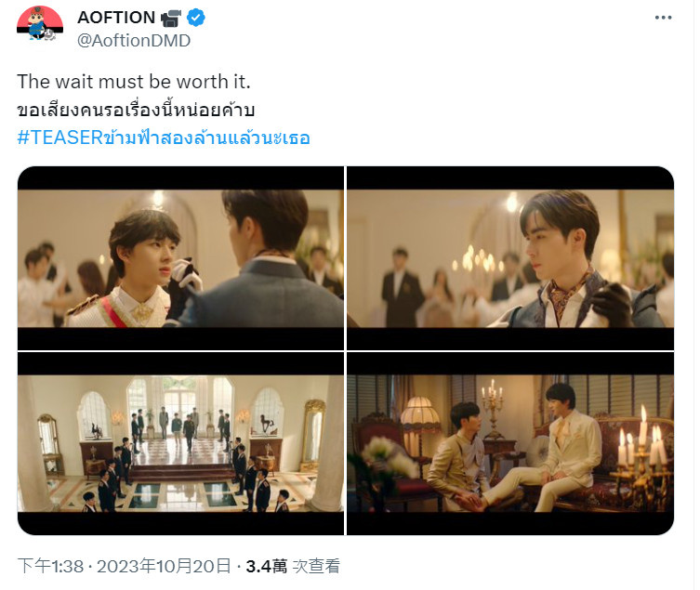Open top-left image of two men facing
The height and width of the screenshot is (590, 700).
click(180, 258)
